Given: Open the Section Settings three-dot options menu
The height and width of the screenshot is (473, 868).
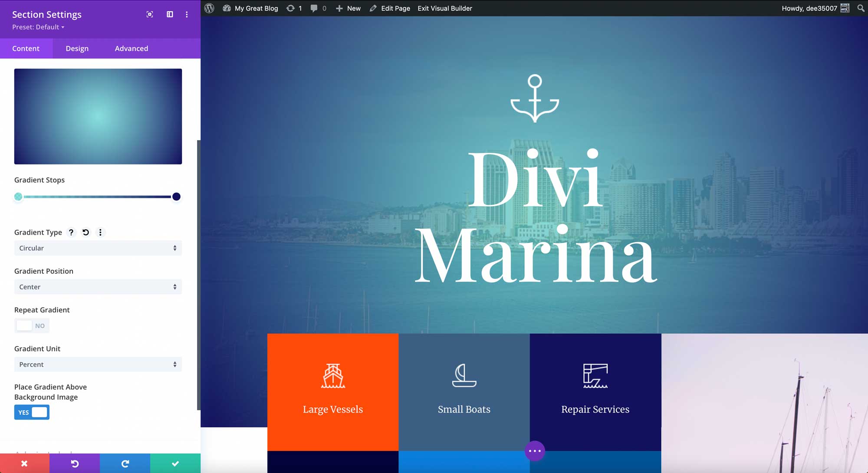Looking at the screenshot, I should [187, 14].
